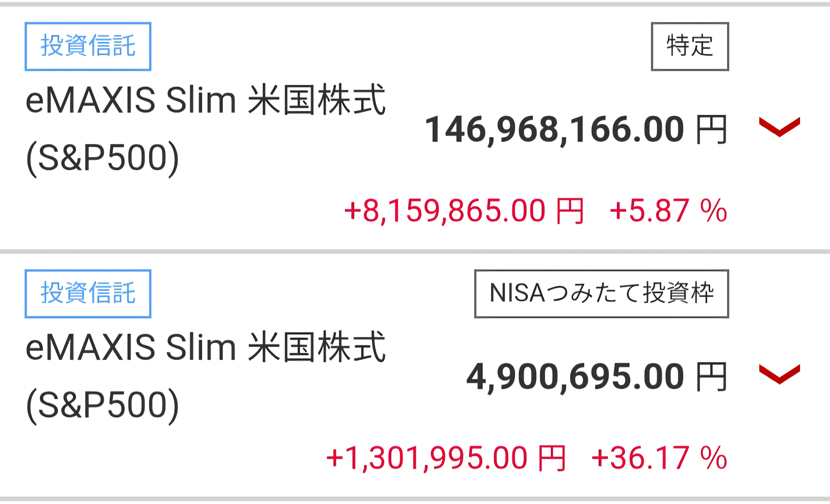830x504 pixels.
Task: Click the +5.87 % gain percentage
Action: coord(668,211)
